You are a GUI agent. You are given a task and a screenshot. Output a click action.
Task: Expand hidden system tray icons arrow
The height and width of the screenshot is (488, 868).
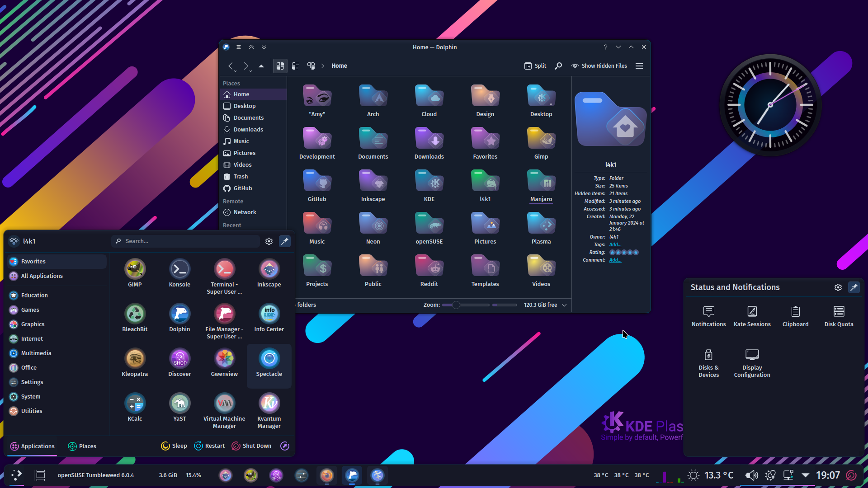pyautogui.click(x=805, y=475)
